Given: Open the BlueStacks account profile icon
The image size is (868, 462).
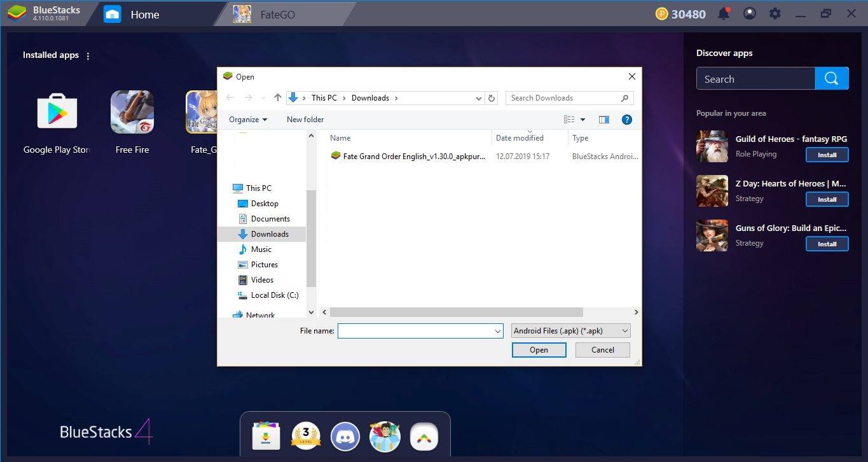Looking at the screenshot, I should (x=750, y=13).
